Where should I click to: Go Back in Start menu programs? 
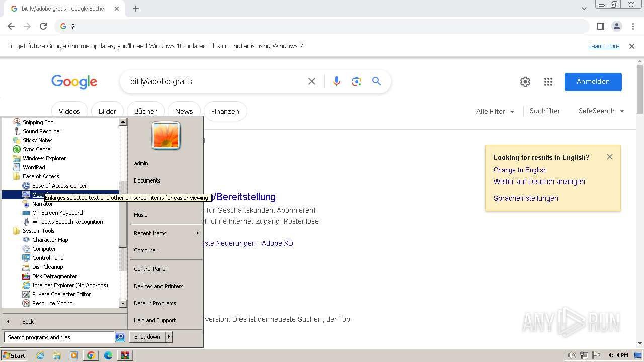point(28,322)
